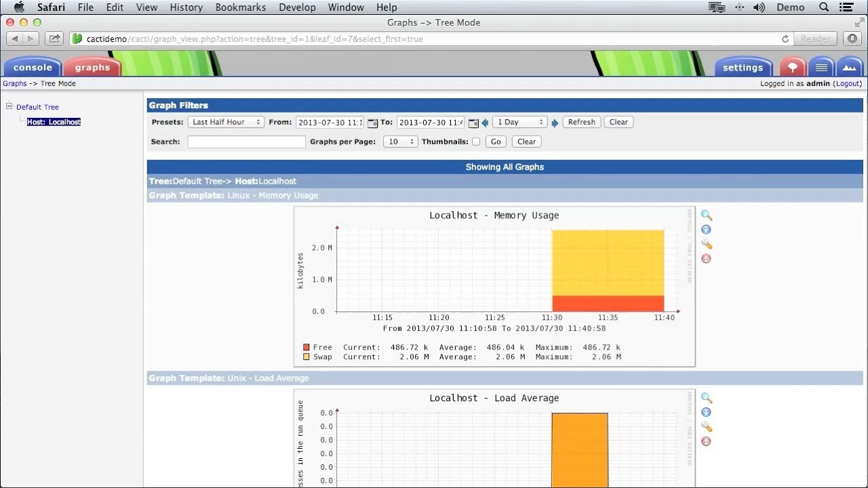868x488 pixels.
Task: Click the Localhost Load Average graph image
Action: (494, 439)
